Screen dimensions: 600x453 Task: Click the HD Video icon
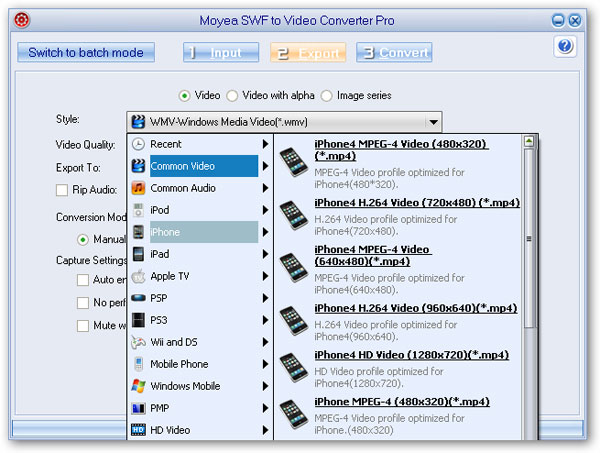pyautogui.click(x=138, y=430)
